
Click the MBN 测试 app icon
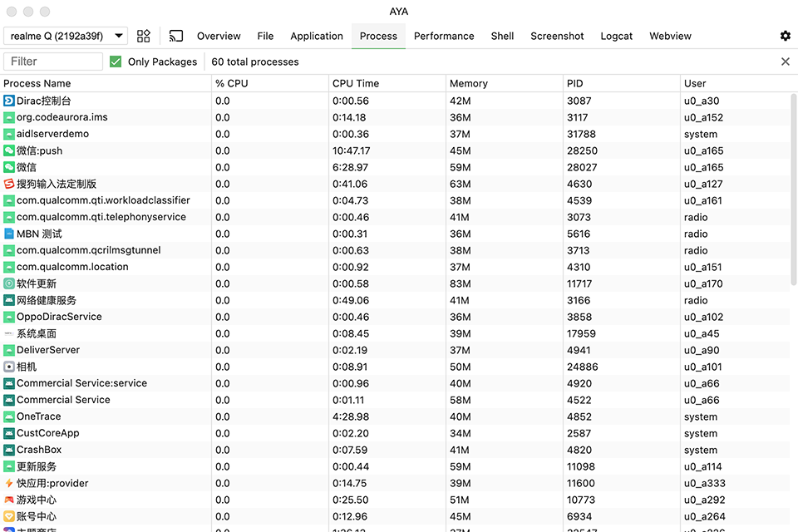[8, 234]
